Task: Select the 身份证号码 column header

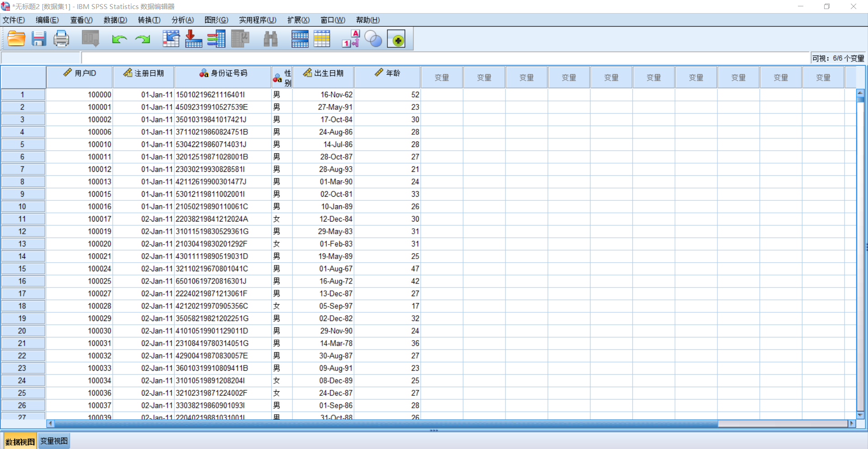Action: [x=223, y=77]
